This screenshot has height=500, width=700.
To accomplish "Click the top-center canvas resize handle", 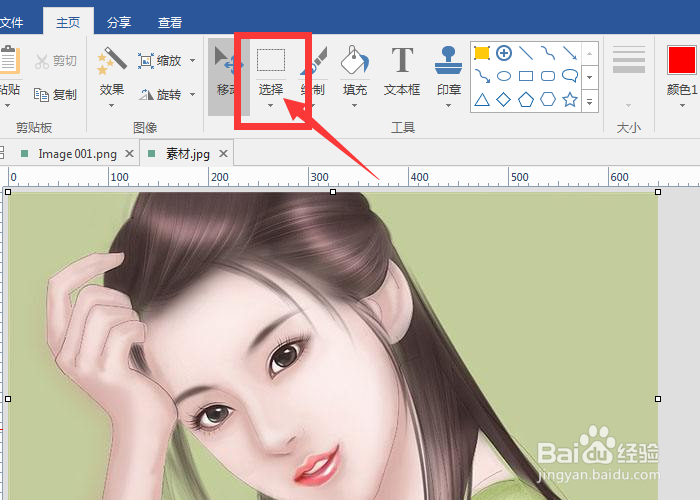I will pos(333,192).
